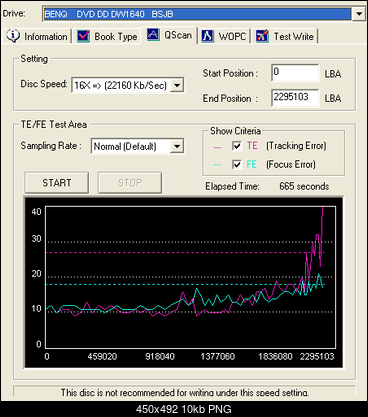Click the WOPC tab icon
This screenshot has height=417, width=368.
tap(207, 36)
